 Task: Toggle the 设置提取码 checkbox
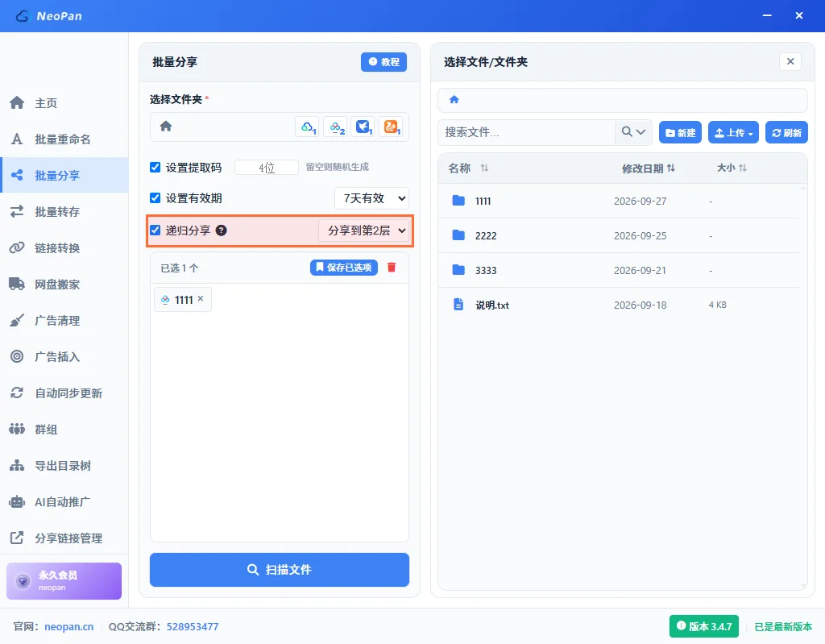point(155,168)
